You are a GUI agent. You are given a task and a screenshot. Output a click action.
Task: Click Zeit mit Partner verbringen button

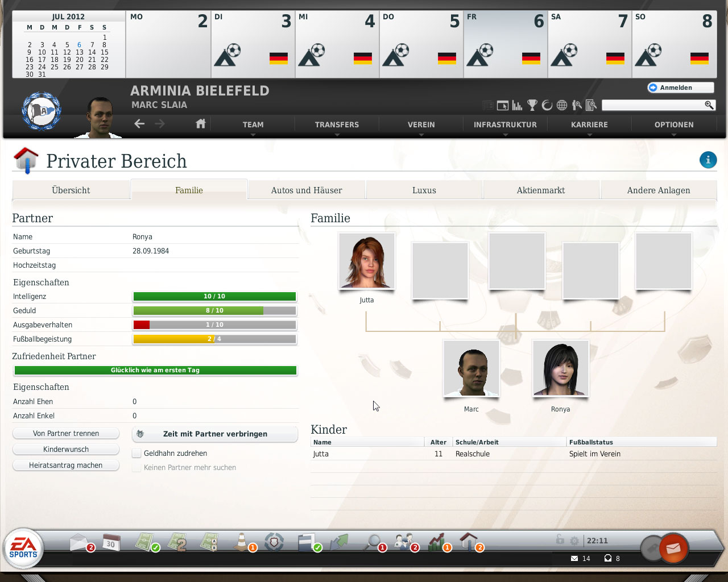tap(215, 434)
